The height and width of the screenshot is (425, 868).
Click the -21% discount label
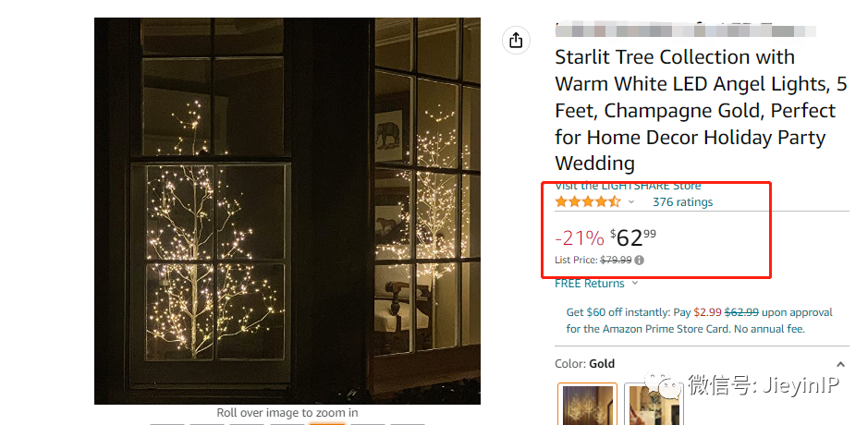(x=579, y=238)
